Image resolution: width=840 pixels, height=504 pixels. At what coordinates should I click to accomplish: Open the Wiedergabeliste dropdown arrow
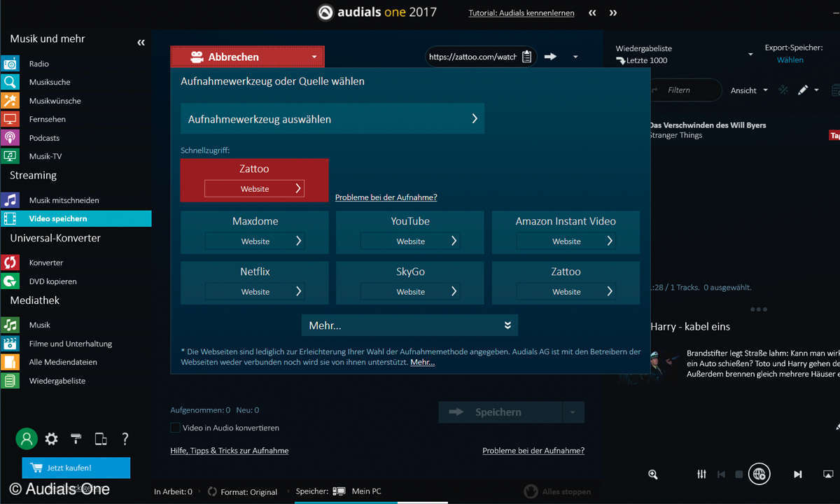coord(750,55)
